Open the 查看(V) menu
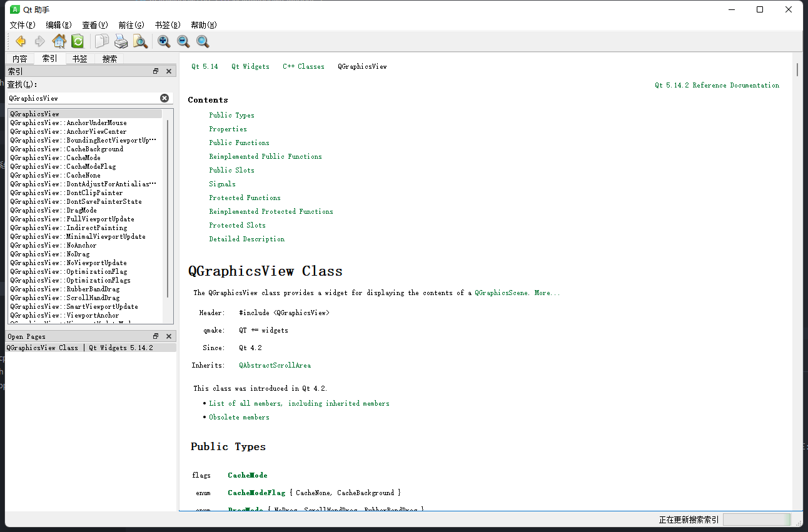The image size is (808, 532). [x=95, y=25]
